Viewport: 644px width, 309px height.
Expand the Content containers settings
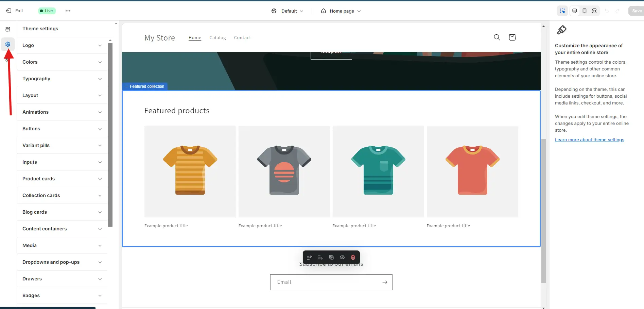pos(62,229)
